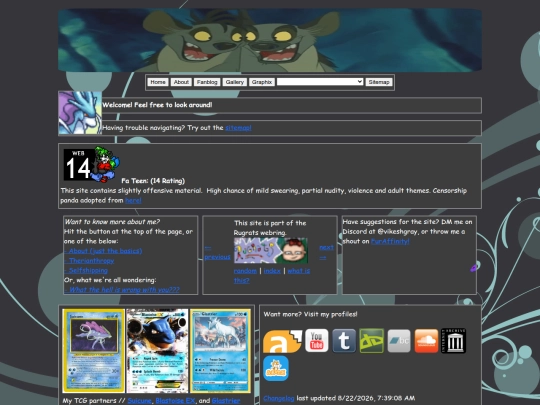540x405 pixels.
Task: Open the Suicune text link under cards
Action: [139, 401]
